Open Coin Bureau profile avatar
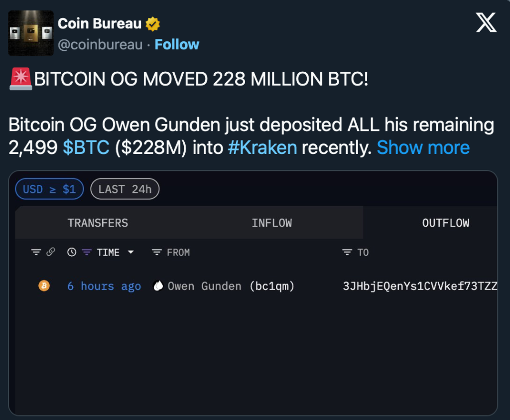This screenshot has width=510, height=420. (31, 33)
